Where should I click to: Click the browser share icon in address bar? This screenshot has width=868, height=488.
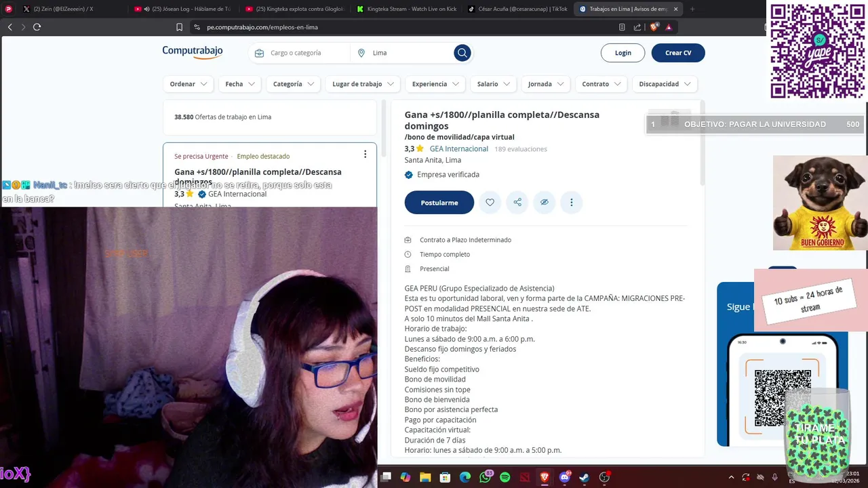(637, 27)
